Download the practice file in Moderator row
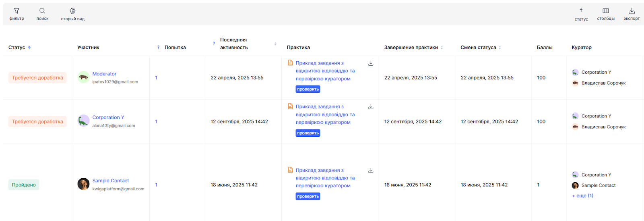This screenshot has width=644, height=221. point(371,63)
